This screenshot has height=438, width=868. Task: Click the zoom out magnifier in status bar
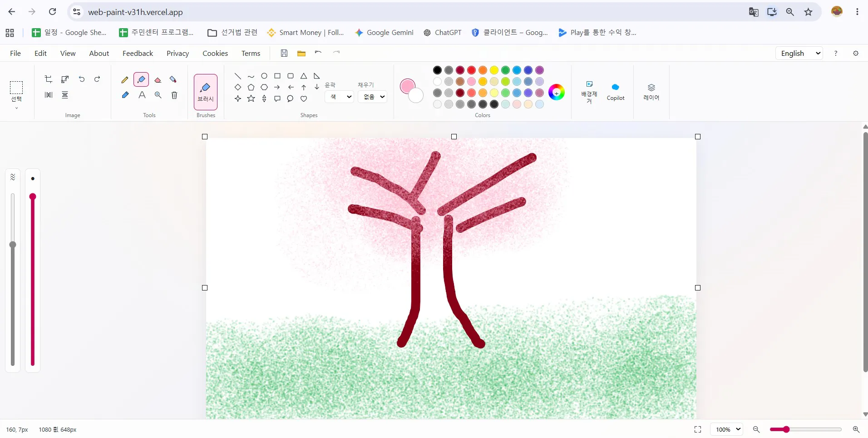(x=756, y=429)
